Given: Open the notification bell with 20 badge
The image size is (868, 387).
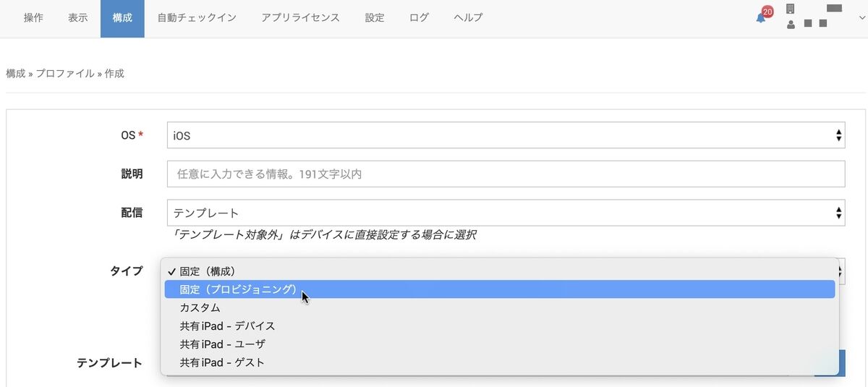Looking at the screenshot, I should tap(762, 16).
